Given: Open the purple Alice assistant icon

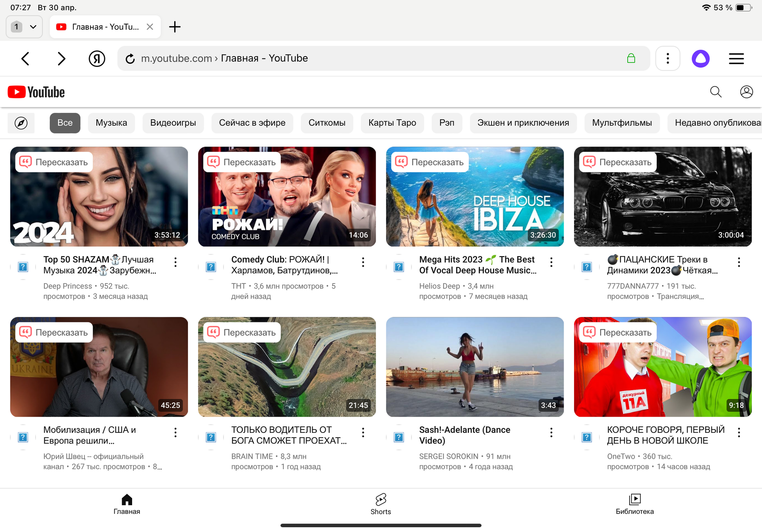Looking at the screenshot, I should pyautogui.click(x=700, y=59).
